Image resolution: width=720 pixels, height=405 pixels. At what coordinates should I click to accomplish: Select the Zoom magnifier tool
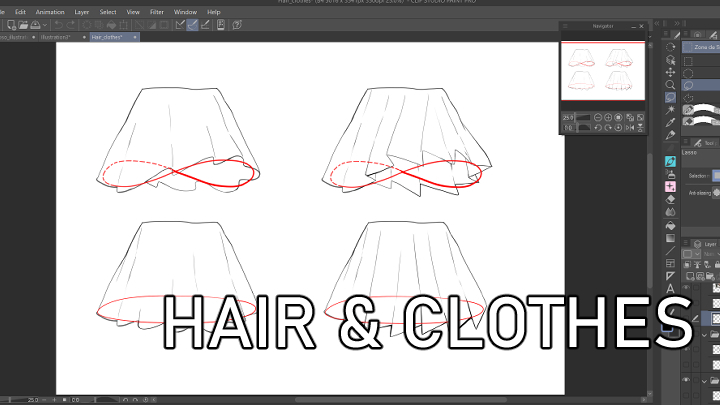coord(670,85)
